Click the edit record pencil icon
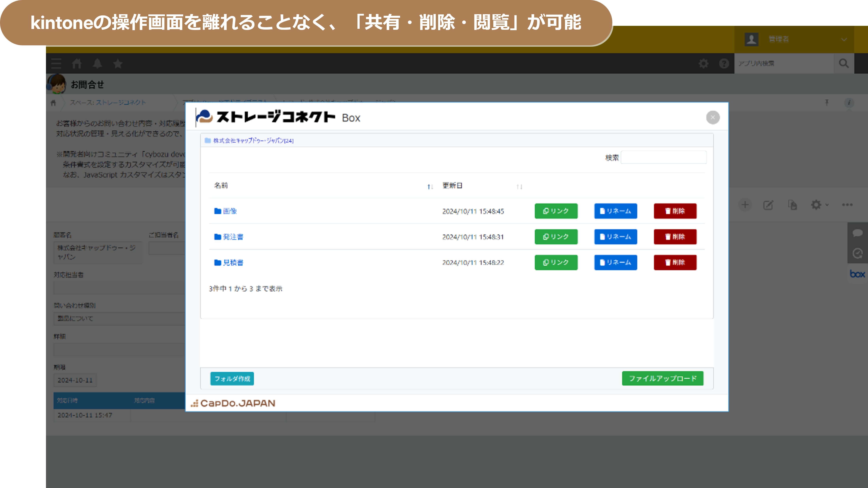868x488 pixels. (x=768, y=204)
